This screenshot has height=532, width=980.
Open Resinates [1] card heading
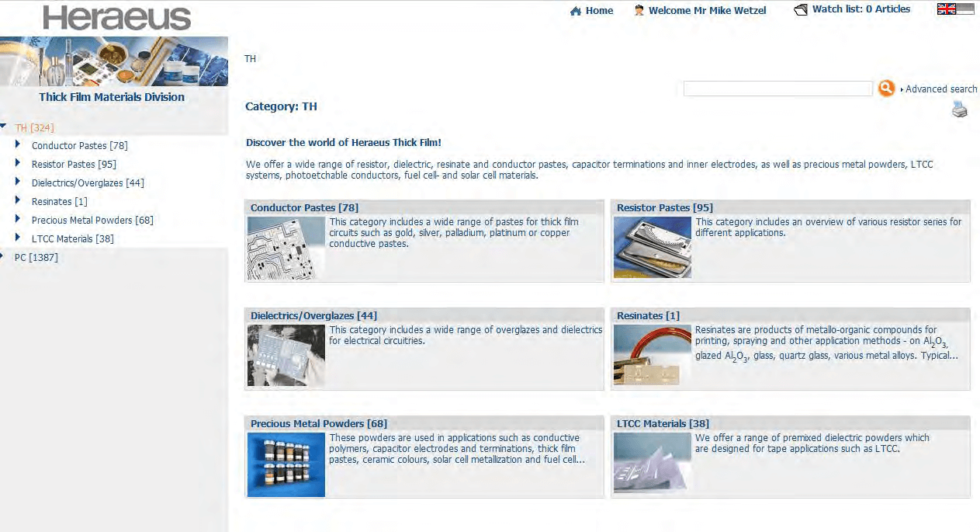[648, 315]
